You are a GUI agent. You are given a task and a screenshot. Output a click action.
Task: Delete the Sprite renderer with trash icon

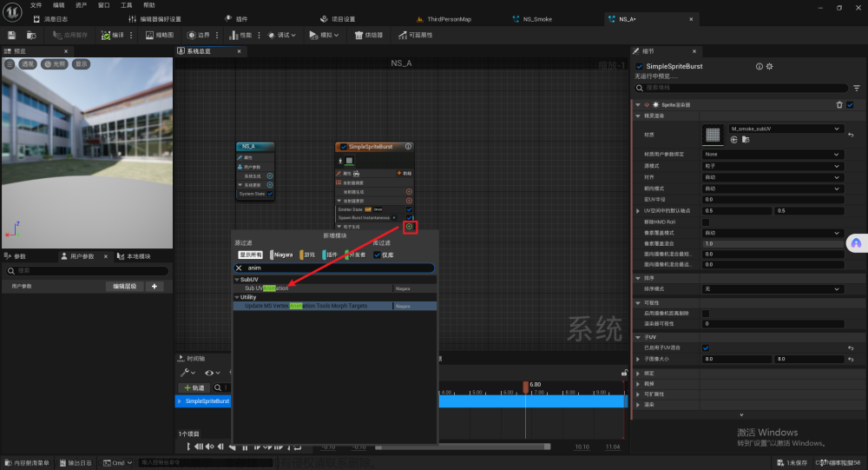[x=839, y=105]
